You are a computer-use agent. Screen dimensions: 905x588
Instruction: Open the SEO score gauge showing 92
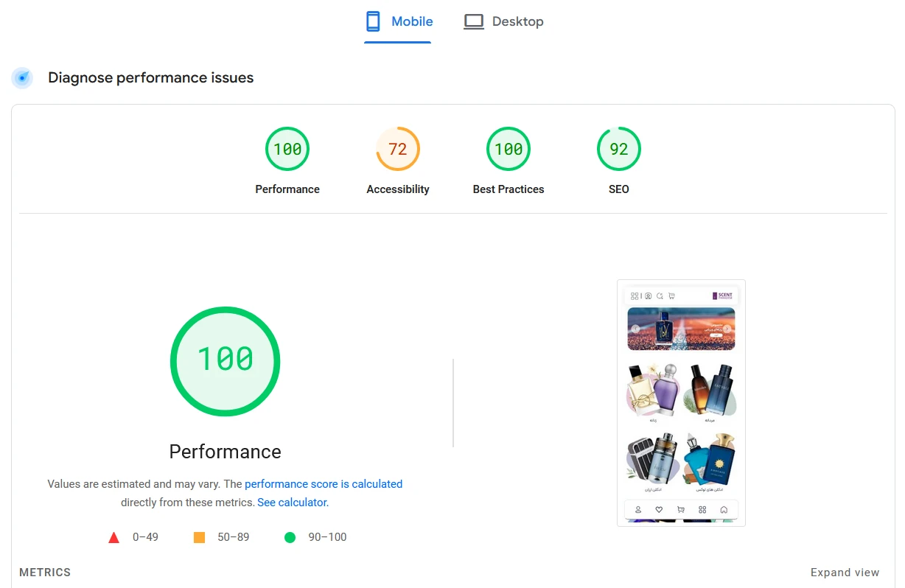[x=619, y=149]
